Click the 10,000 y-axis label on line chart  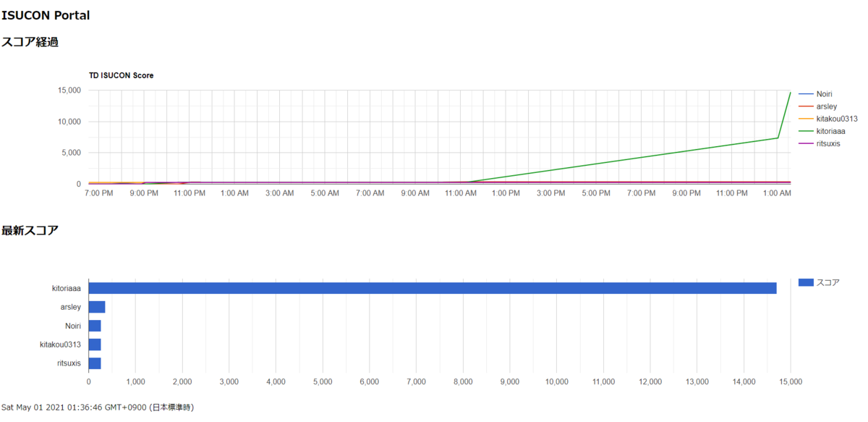pyautogui.click(x=69, y=122)
